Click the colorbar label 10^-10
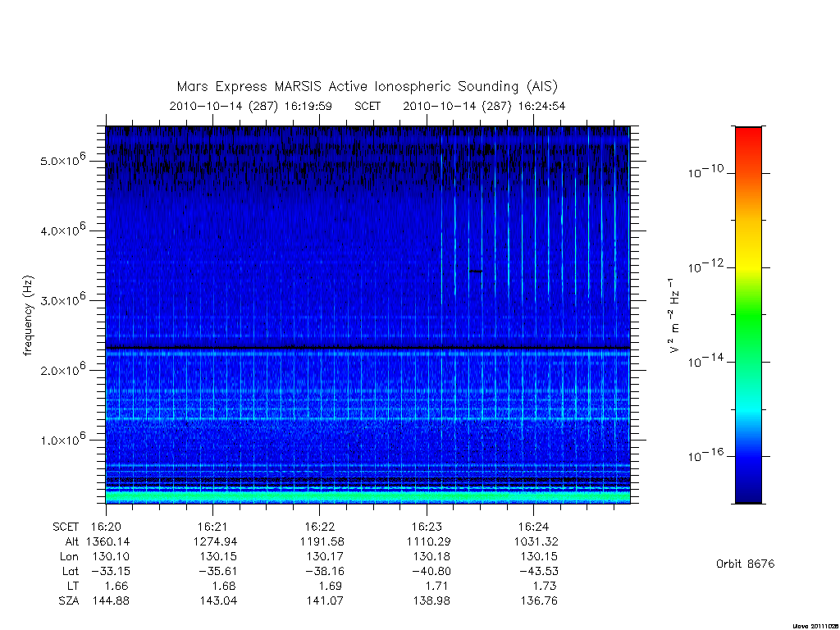The image size is (840, 630). tap(706, 171)
